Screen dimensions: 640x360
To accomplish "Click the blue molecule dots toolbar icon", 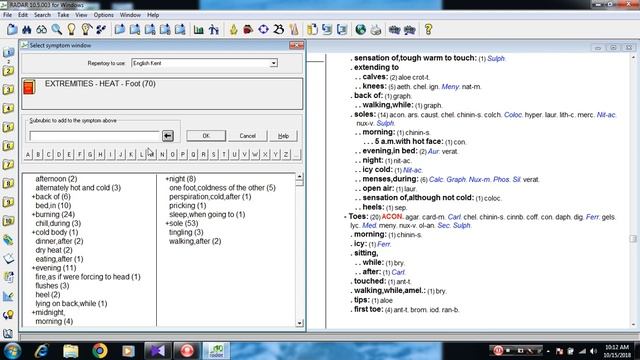I will [x=101, y=29].
